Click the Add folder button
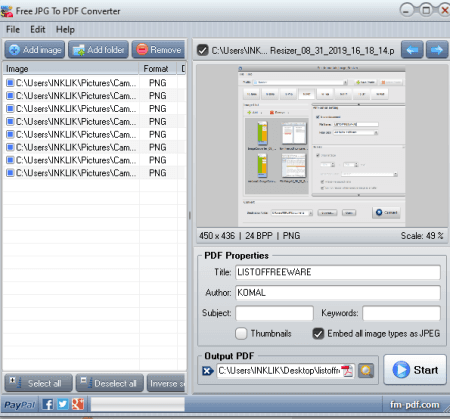The width and height of the screenshot is (450, 419). coord(98,50)
